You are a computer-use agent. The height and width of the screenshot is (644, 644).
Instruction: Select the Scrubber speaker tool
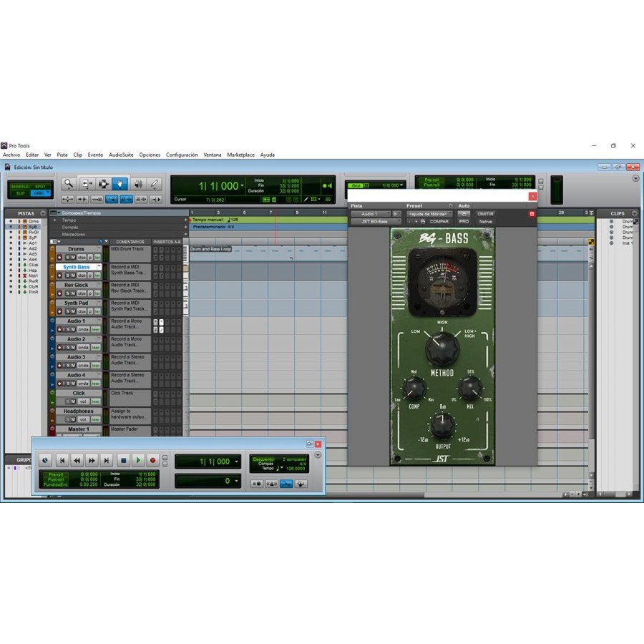(137, 184)
